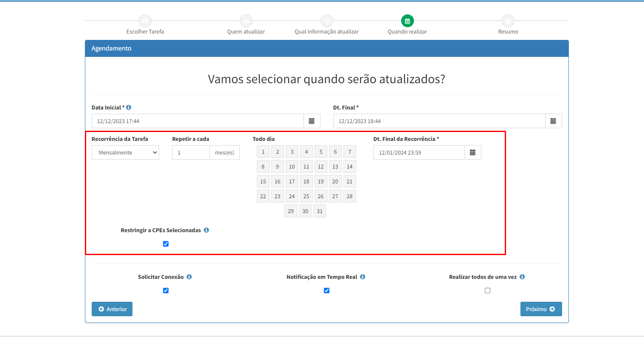
Task: Select day 26 in Todo dia grid
Action: click(x=321, y=196)
